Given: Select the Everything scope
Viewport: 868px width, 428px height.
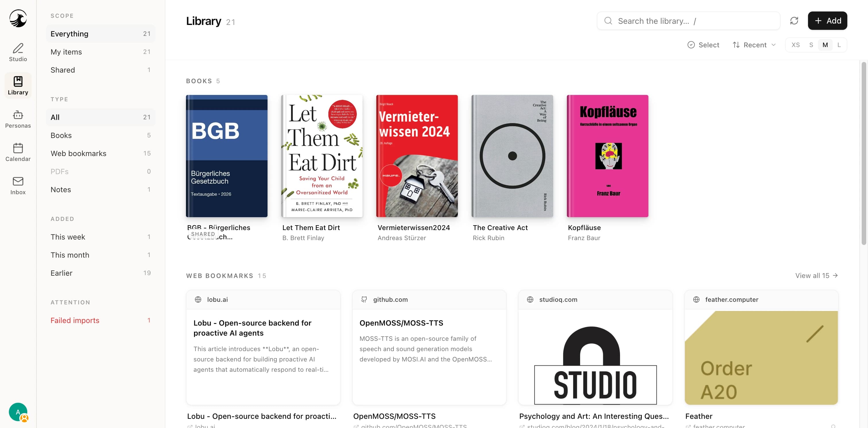Looking at the screenshot, I should tap(100, 34).
